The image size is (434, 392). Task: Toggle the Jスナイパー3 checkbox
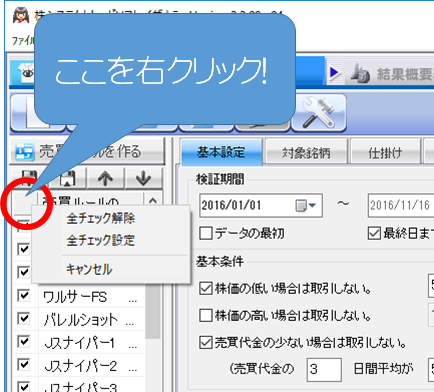pyautogui.click(x=24, y=387)
